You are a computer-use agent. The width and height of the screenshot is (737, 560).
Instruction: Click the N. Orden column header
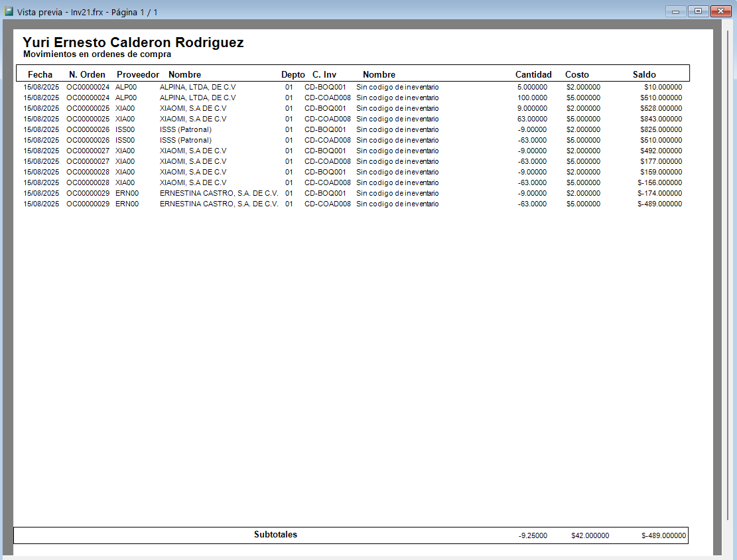pos(87,74)
